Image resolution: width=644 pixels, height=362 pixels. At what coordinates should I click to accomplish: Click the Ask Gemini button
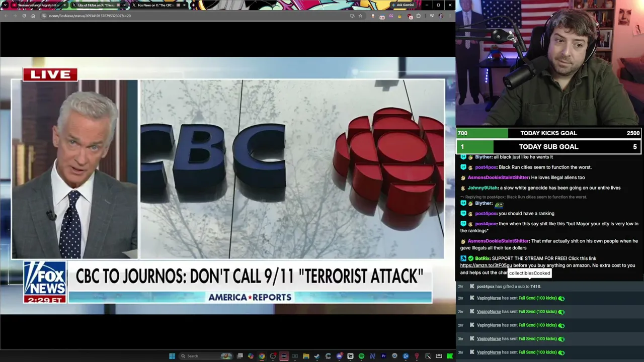pyautogui.click(x=403, y=5)
